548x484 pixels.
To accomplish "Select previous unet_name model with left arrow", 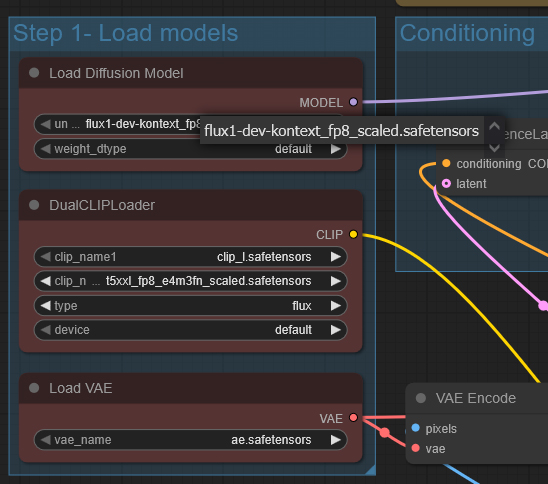I will 45,124.
